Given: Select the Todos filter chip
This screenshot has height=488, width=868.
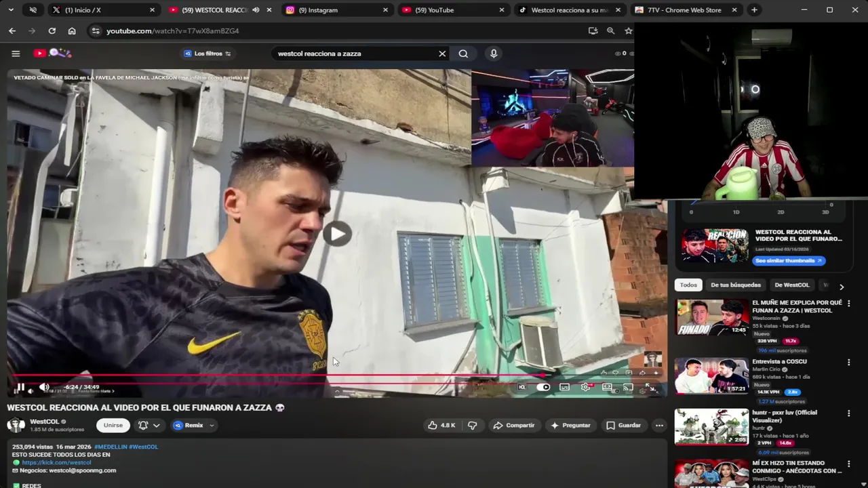Looking at the screenshot, I should click(688, 285).
